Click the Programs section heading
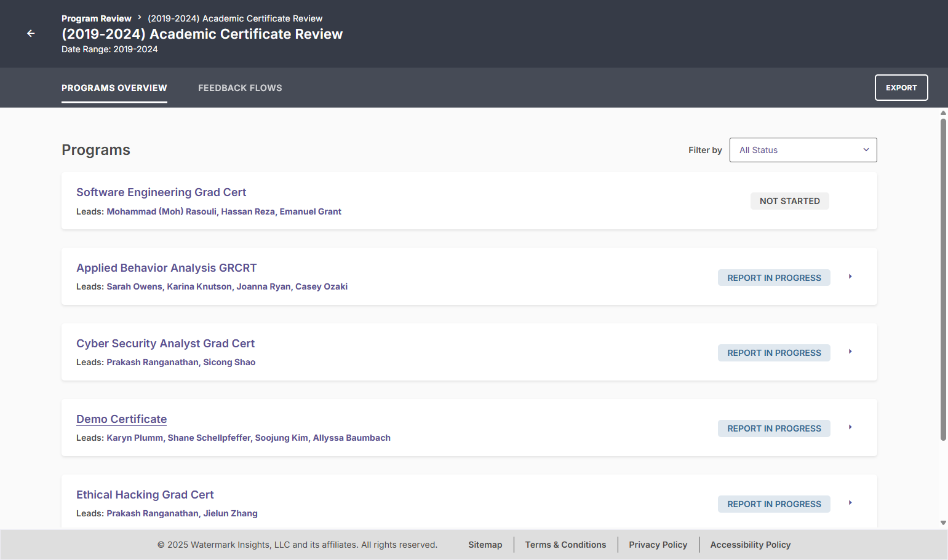 (96, 150)
